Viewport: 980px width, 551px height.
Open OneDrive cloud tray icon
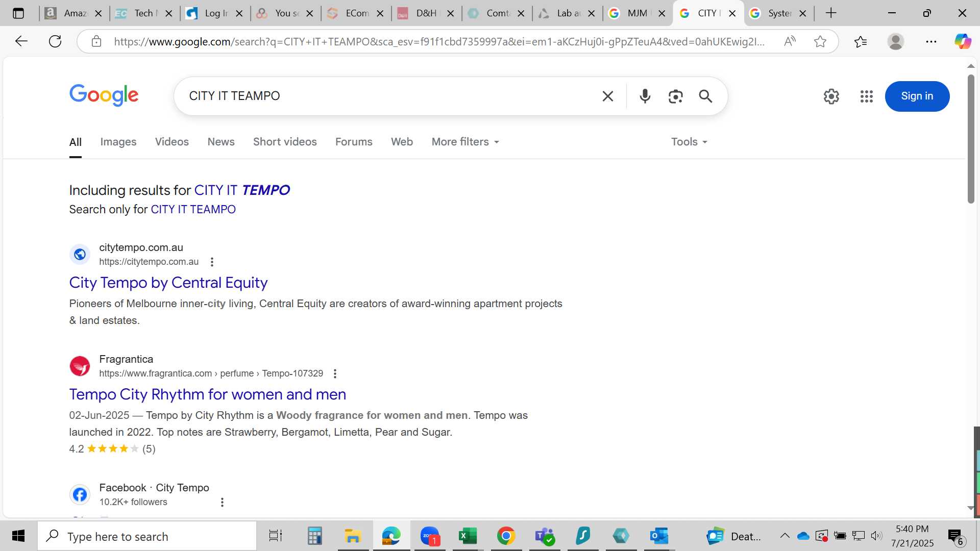tap(803, 536)
